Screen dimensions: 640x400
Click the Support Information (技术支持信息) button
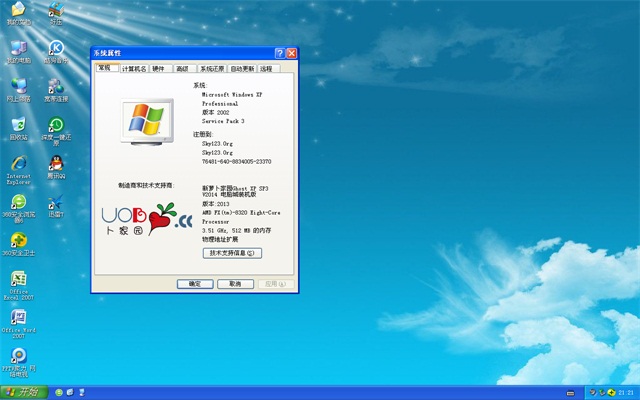[x=233, y=253]
